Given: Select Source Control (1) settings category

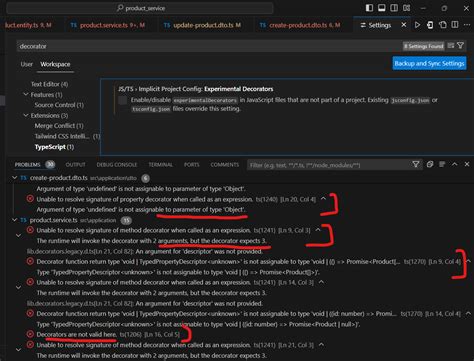Looking at the screenshot, I should click(x=59, y=105).
